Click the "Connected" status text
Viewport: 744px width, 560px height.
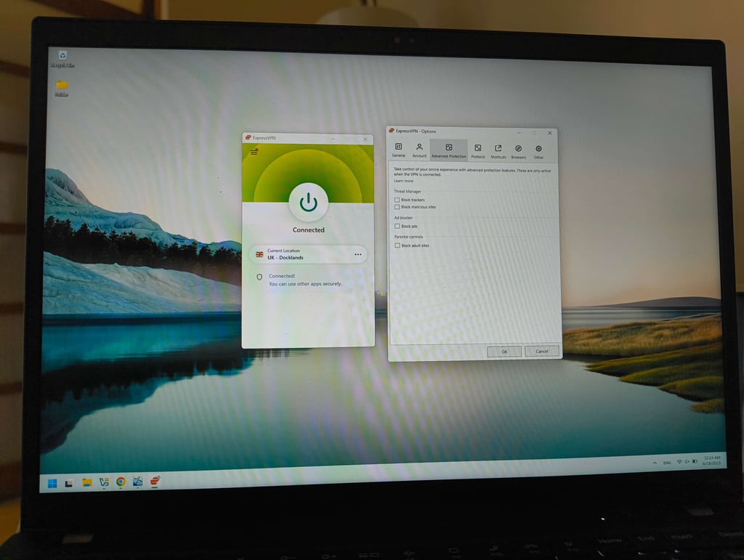pyautogui.click(x=308, y=230)
